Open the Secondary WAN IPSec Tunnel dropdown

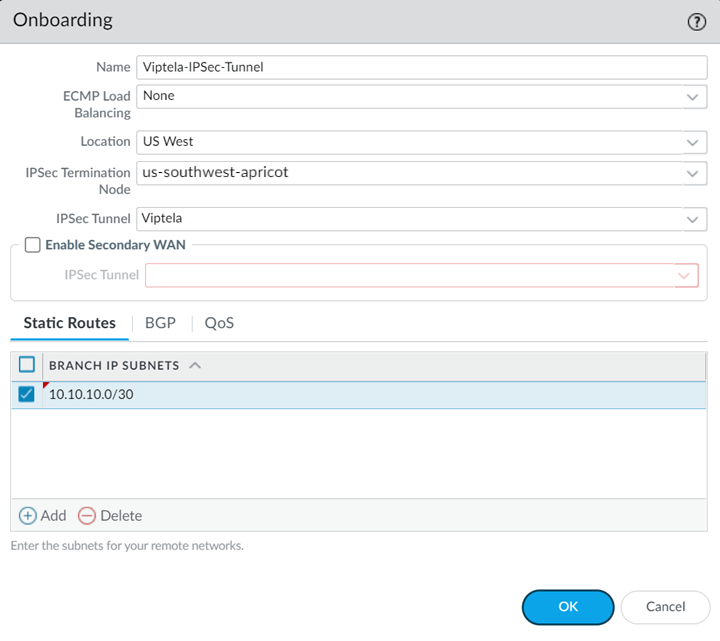coord(686,275)
